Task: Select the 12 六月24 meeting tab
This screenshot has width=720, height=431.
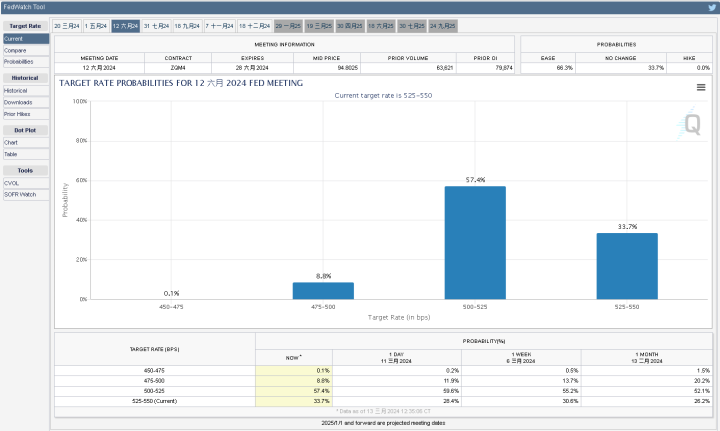Action: 125,26
